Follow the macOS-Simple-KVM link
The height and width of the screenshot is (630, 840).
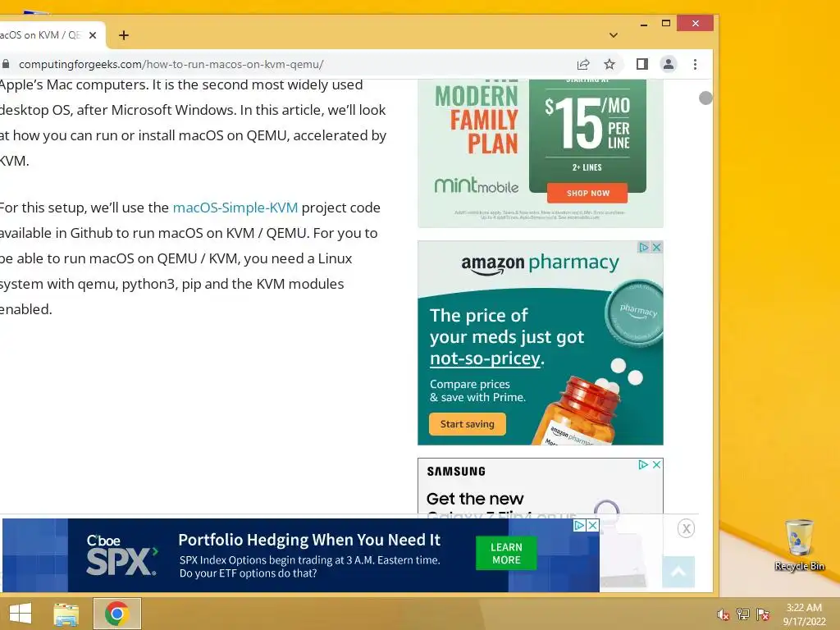pos(235,208)
